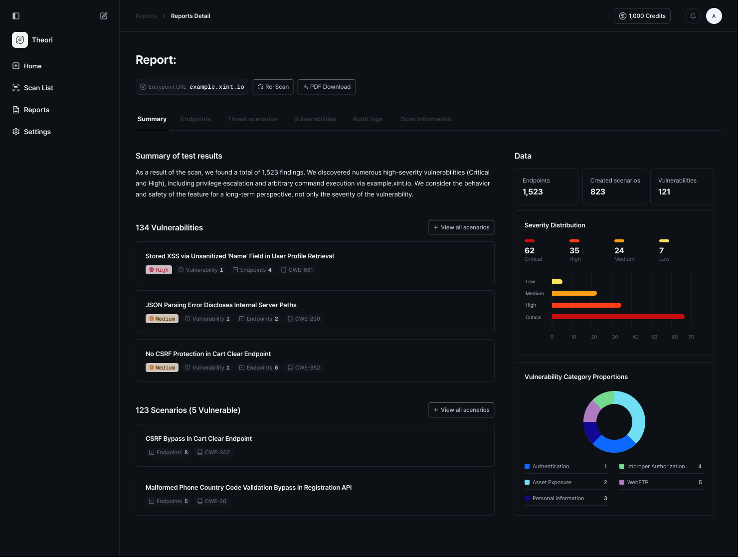Viewport: 740px width, 560px height.
Task: Open Settings from the sidebar
Action: (x=37, y=132)
